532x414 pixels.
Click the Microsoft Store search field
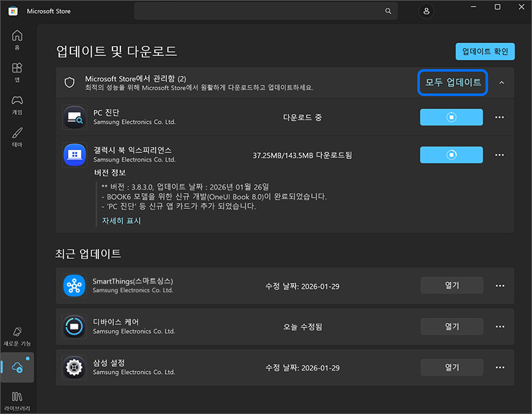click(266, 11)
